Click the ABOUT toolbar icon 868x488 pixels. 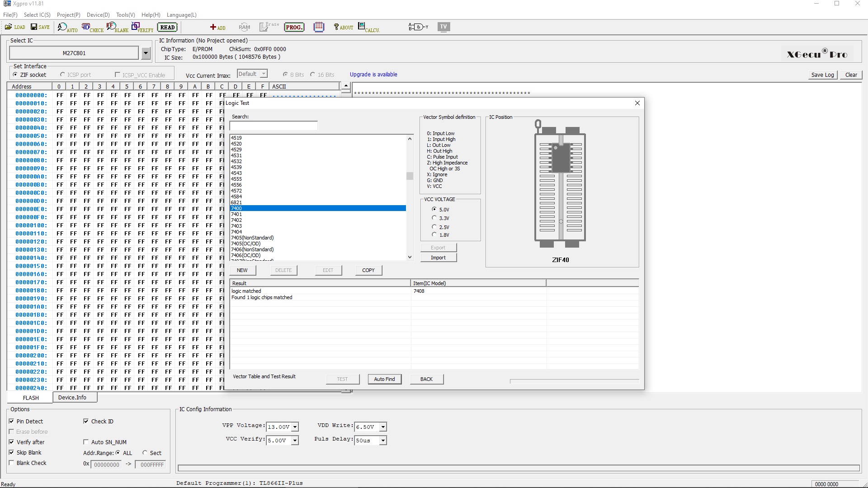coord(343,27)
